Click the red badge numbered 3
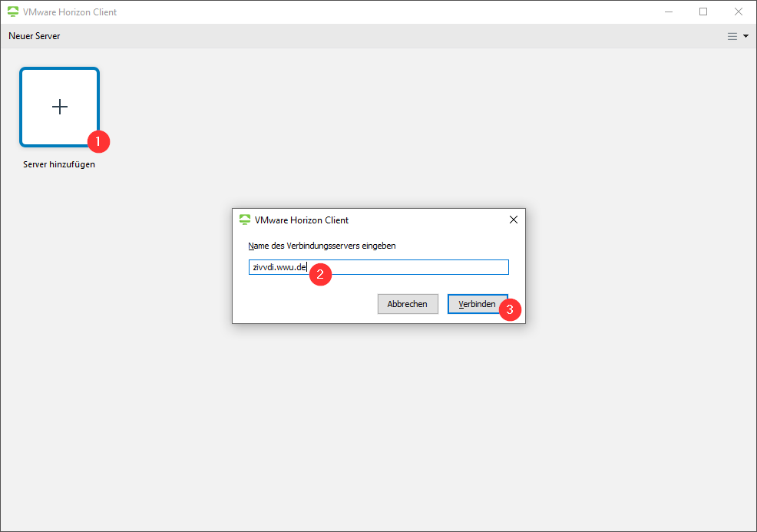Image resolution: width=757 pixels, height=532 pixels. click(x=511, y=309)
